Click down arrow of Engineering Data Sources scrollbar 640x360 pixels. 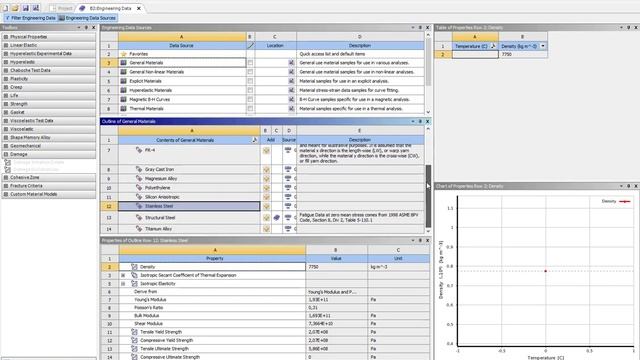click(428, 112)
